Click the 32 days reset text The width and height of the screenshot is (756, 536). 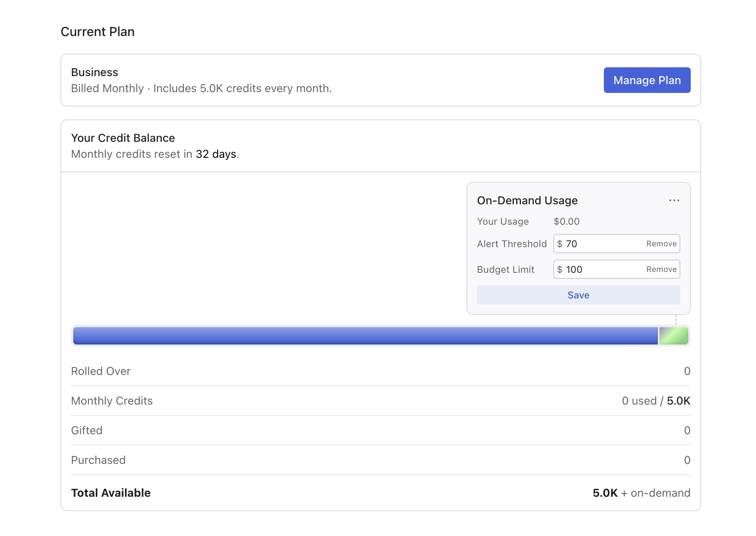[216, 154]
